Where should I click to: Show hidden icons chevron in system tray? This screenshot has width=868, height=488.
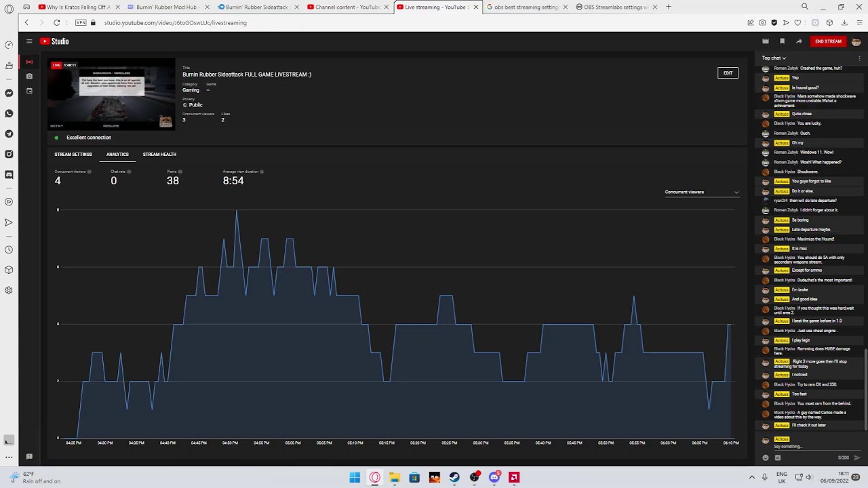click(x=751, y=477)
